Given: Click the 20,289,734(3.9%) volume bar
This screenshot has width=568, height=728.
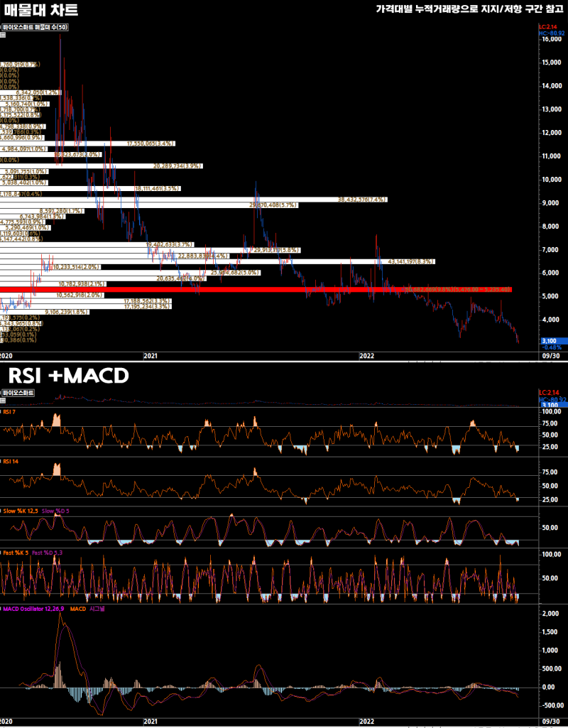Looking at the screenshot, I should (x=101, y=165).
